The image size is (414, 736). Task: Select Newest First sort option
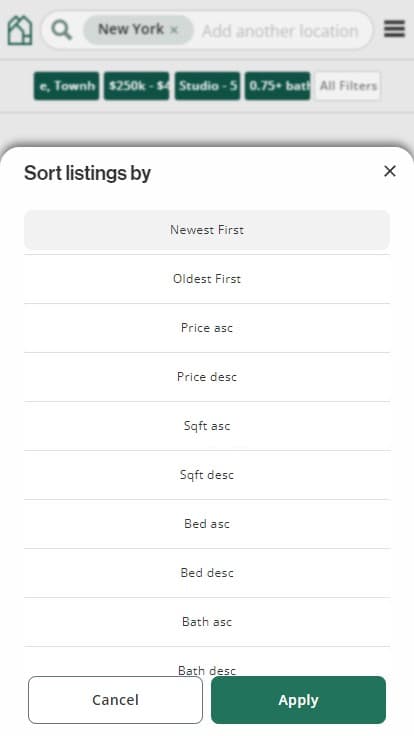tap(207, 230)
